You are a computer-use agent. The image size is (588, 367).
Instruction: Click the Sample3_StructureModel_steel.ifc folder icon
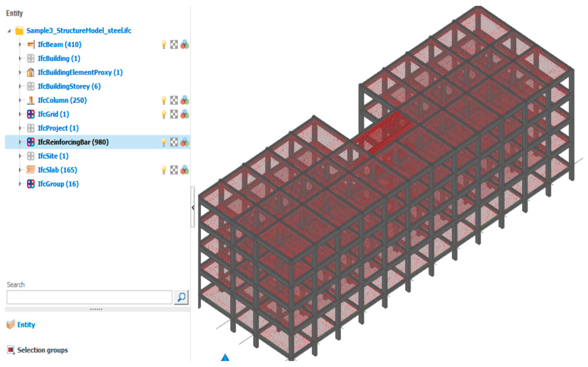(19, 31)
